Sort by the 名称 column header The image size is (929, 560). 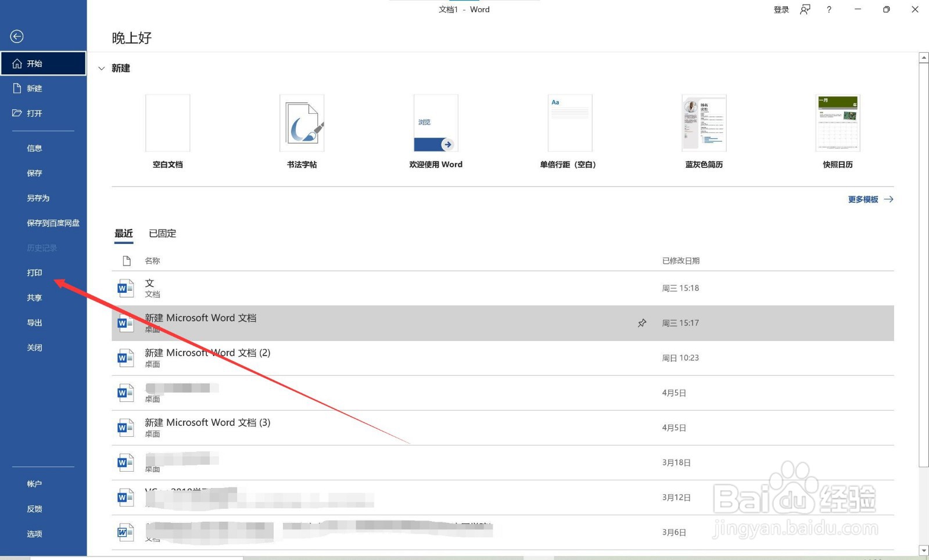[x=152, y=261]
